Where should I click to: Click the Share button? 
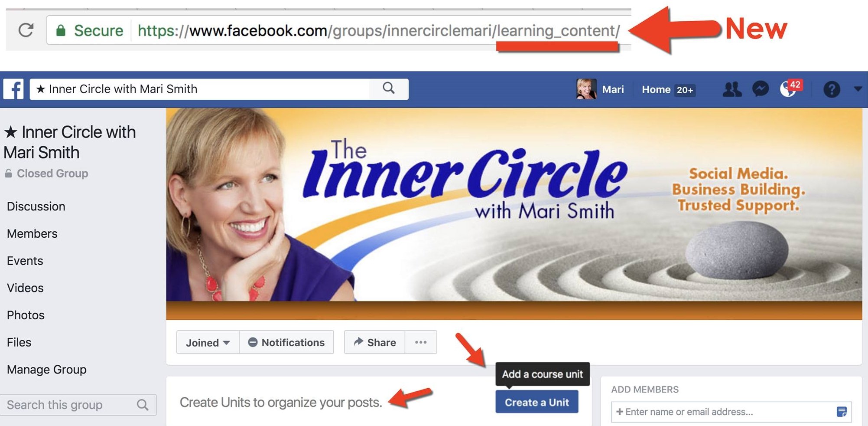coord(375,342)
